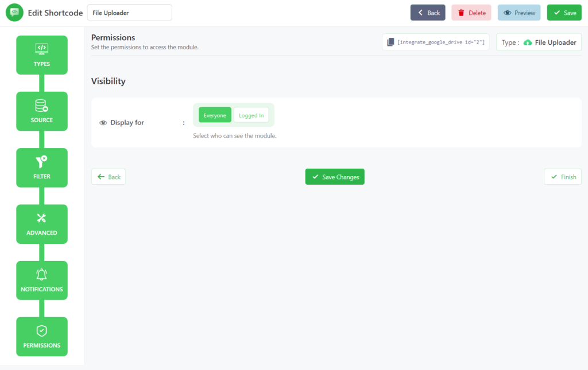Open the Notifications step
The width and height of the screenshot is (588, 370).
tap(41, 280)
